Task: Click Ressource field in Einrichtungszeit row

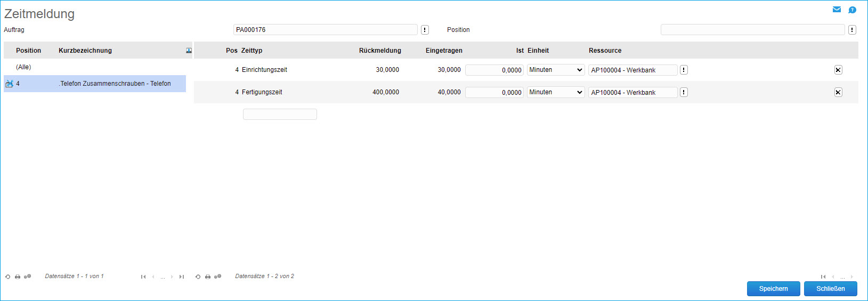Action: (x=633, y=70)
